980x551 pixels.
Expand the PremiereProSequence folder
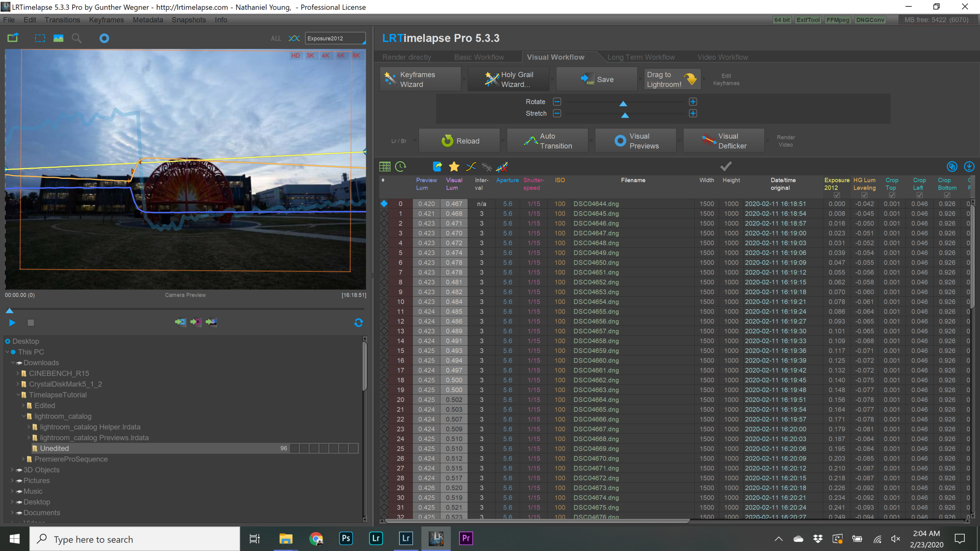click(23, 459)
